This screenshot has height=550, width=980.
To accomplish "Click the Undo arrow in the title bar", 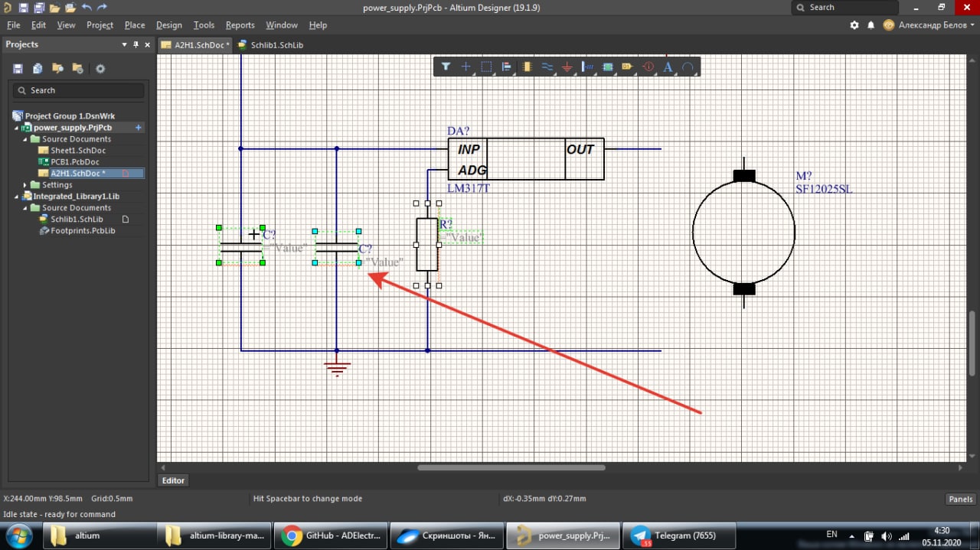I will 87,8.
